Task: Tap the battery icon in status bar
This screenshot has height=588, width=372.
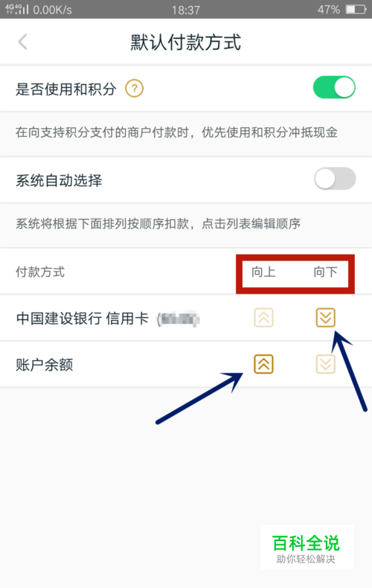Action: [356, 10]
